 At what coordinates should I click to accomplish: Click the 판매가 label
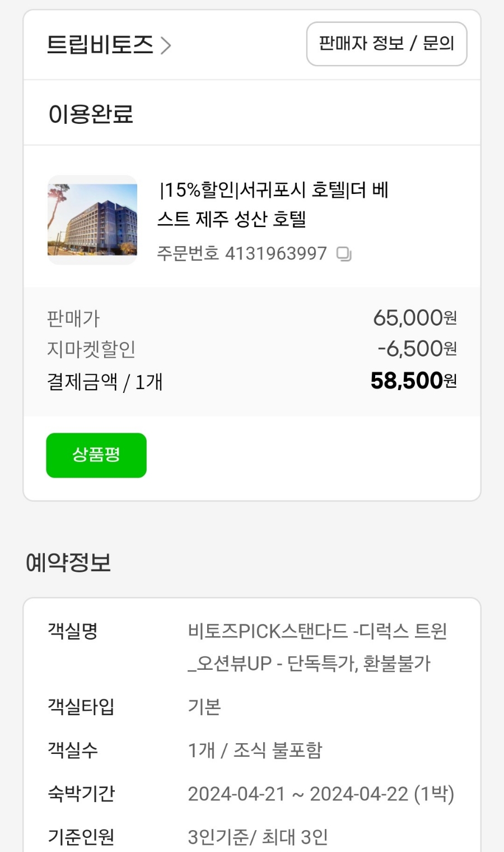click(73, 319)
